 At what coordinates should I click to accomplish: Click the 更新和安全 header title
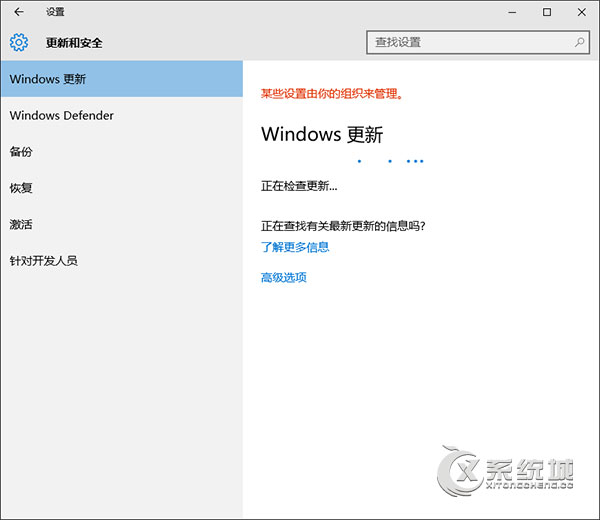(74, 43)
